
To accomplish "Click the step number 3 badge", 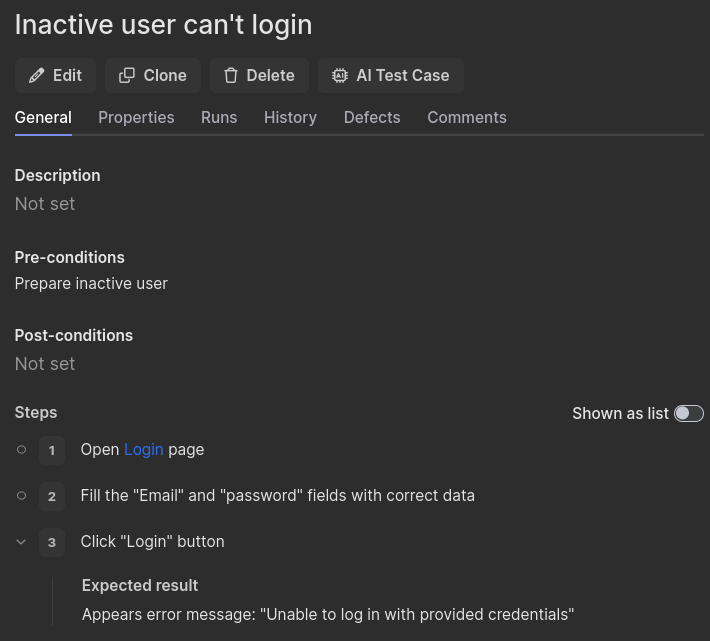I will 52,543.
